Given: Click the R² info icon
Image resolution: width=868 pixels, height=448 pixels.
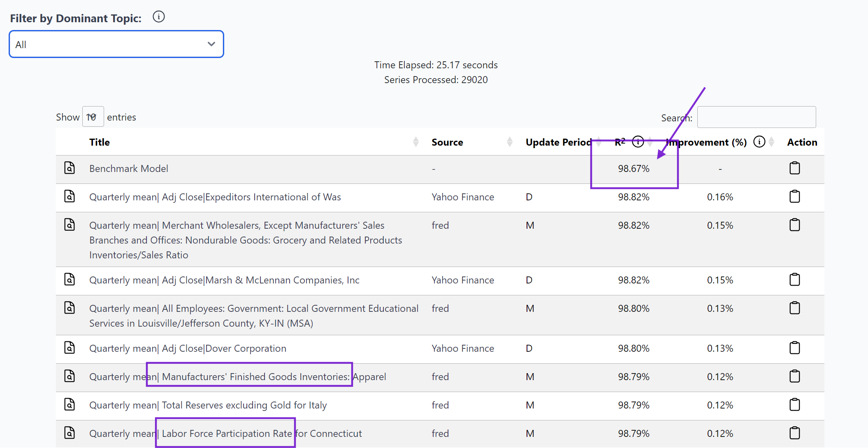Looking at the screenshot, I should coord(638,142).
